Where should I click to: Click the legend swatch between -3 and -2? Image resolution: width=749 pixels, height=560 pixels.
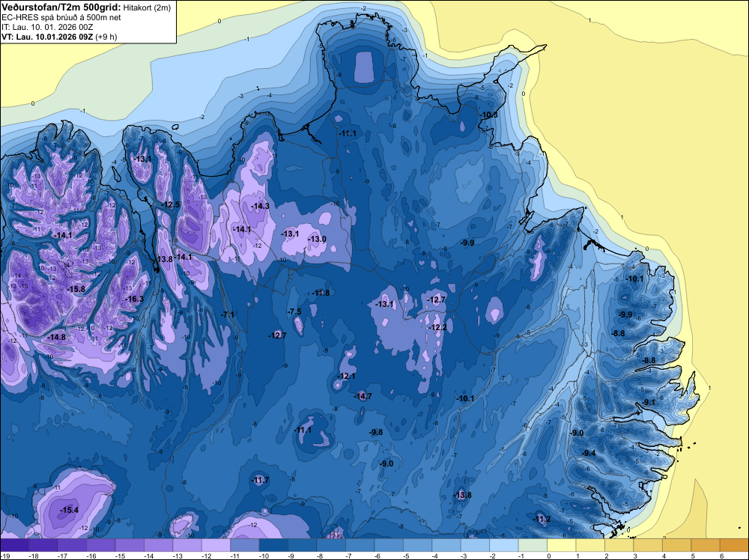tap(476, 544)
